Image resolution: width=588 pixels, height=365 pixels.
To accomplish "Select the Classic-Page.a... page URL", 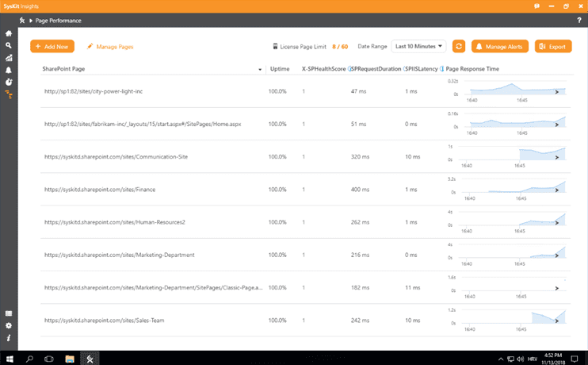I will (154, 287).
